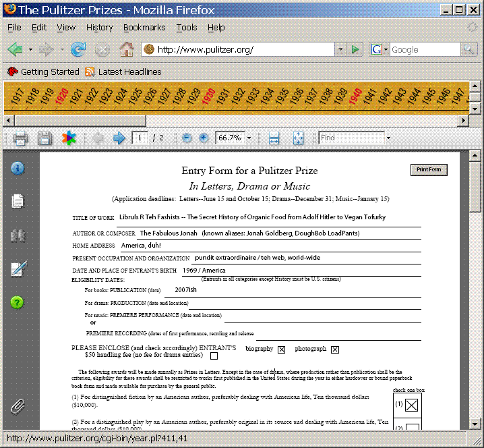Open the Edit menu

coord(39,28)
